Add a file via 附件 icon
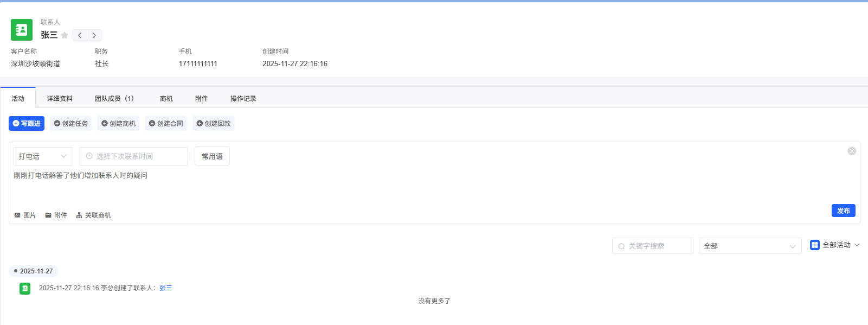Viewport: 868px width, 325px height. coord(56,215)
